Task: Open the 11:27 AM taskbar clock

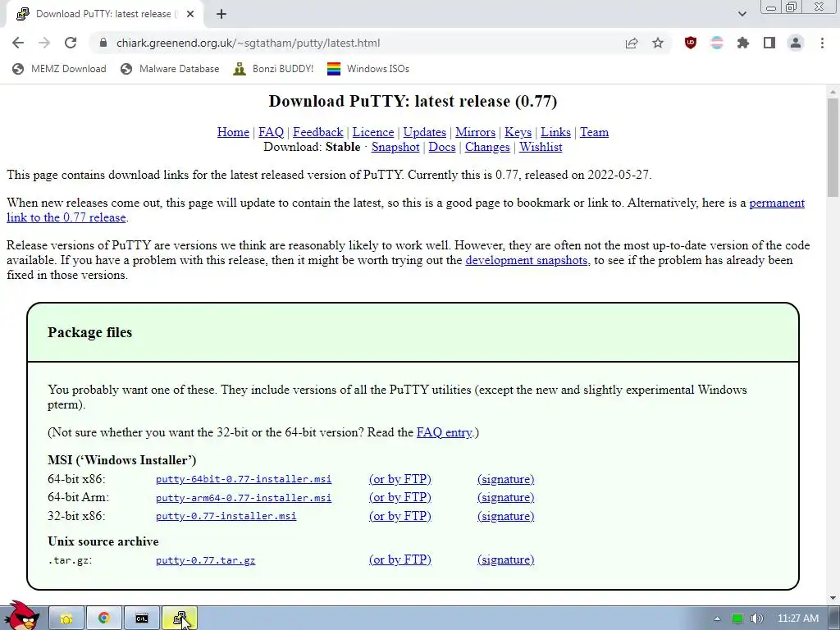Action: pyautogui.click(x=798, y=619)
